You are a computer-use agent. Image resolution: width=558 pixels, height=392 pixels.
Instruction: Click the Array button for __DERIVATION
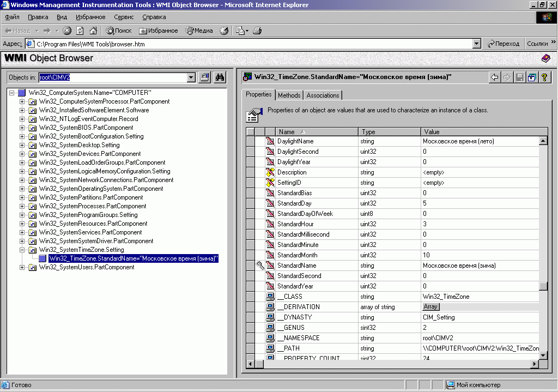[430, 306]
